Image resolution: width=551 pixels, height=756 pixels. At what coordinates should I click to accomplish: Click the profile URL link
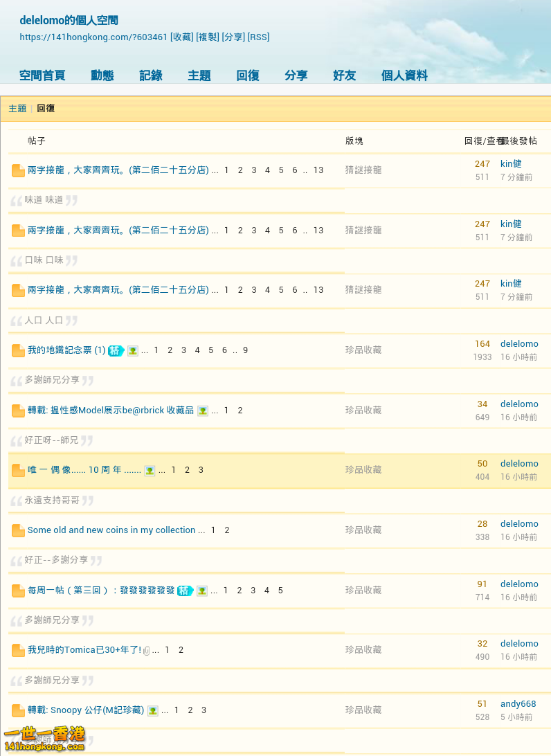click(x=93, y=37)
